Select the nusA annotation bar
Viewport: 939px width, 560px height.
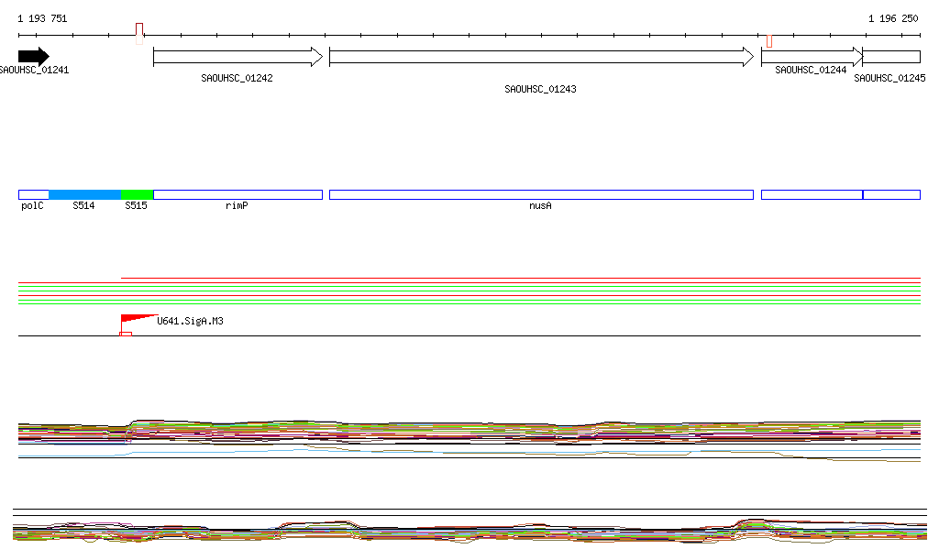(541, 194)
